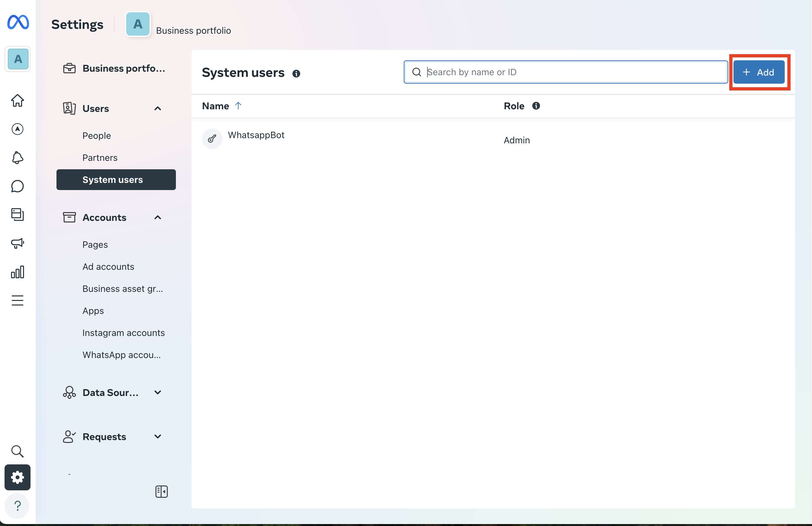Select People under Users section

(96, 136)
